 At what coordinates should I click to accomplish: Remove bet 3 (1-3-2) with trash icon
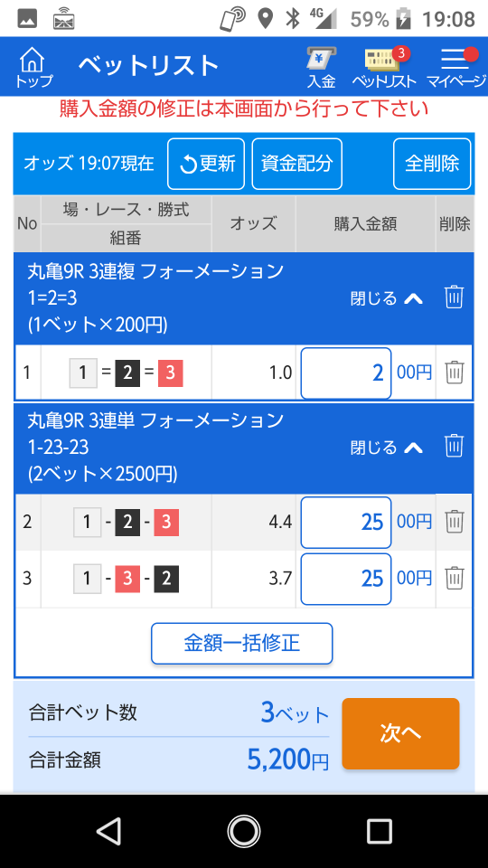pos(455,578)
